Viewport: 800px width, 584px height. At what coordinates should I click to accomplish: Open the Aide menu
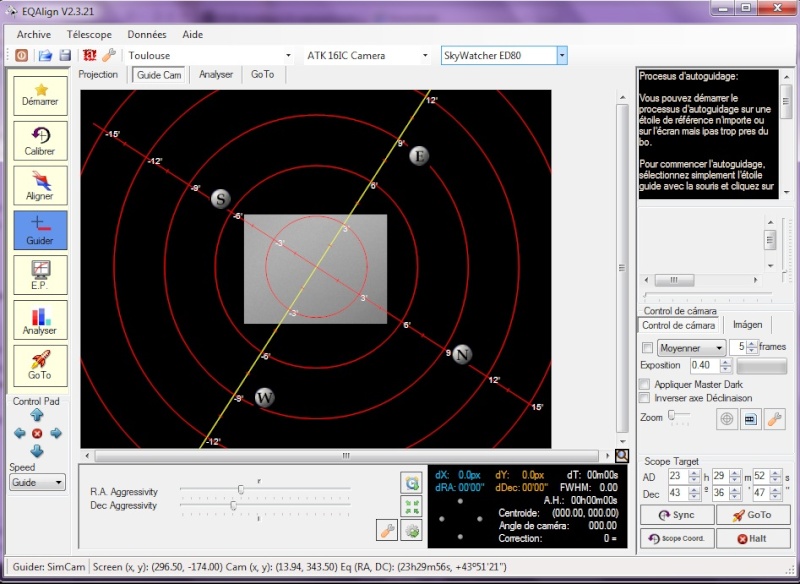coord(192,35)
